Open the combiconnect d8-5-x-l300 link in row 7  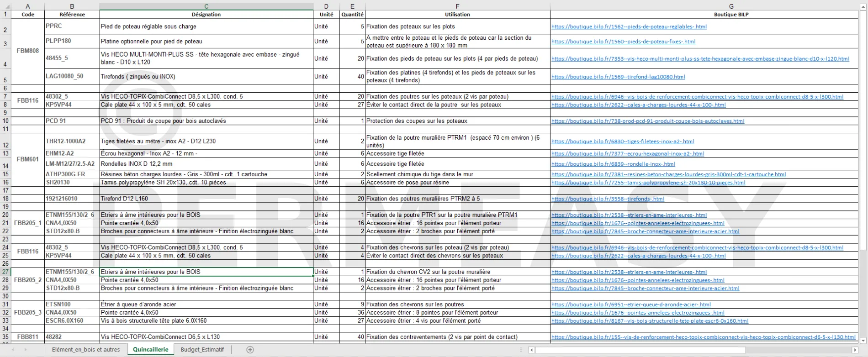tap(697, 97)
